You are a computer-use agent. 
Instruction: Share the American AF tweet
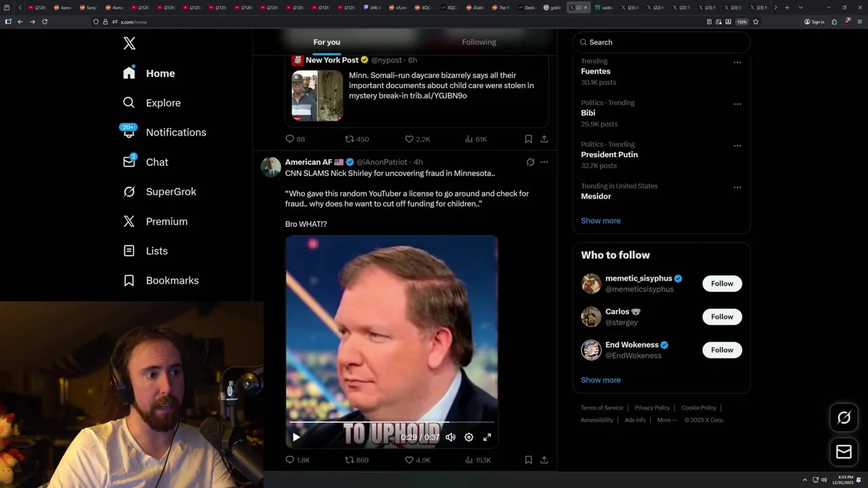pos(544,460)
